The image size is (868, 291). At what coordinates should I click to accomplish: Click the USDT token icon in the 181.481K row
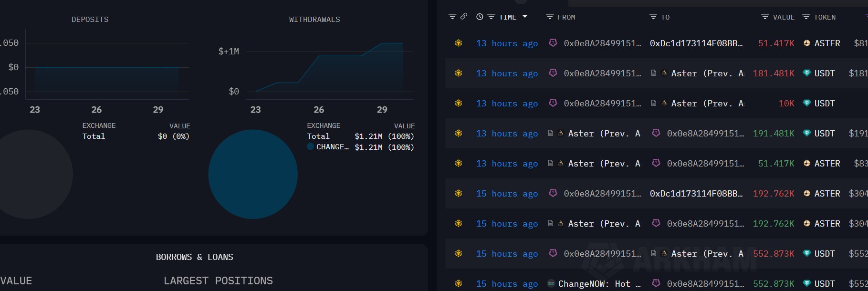coord(807,73)
